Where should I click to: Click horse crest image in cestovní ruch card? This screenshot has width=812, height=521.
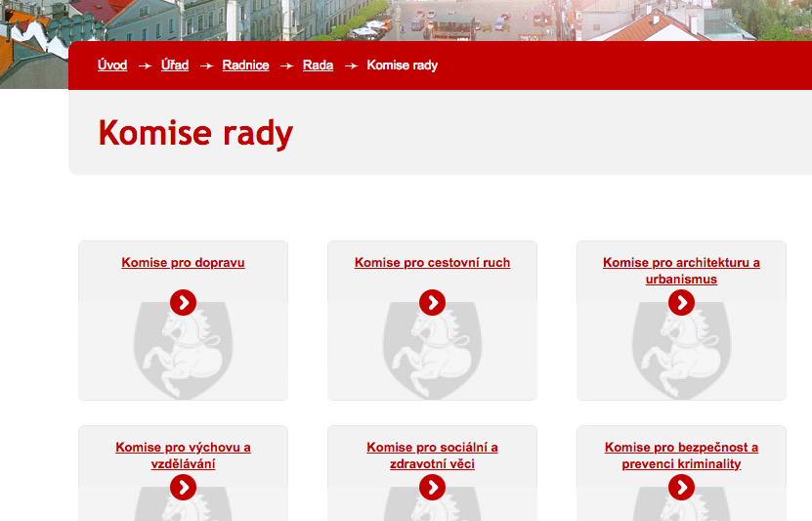click(x=432, y=352)
